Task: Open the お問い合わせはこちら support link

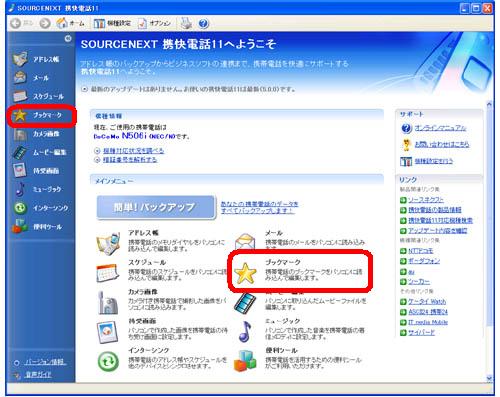Action: coord(442,144)
